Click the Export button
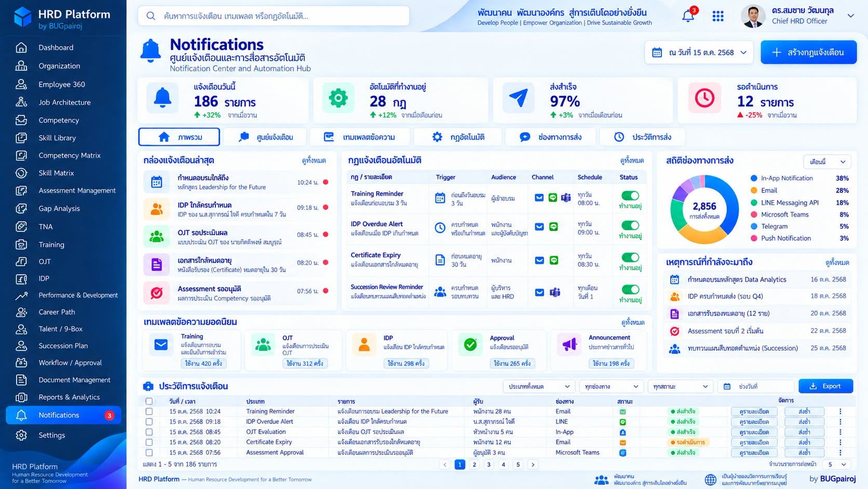Viewport: 868px width, 489px height. pyautogui.click(x=825, y=386)
